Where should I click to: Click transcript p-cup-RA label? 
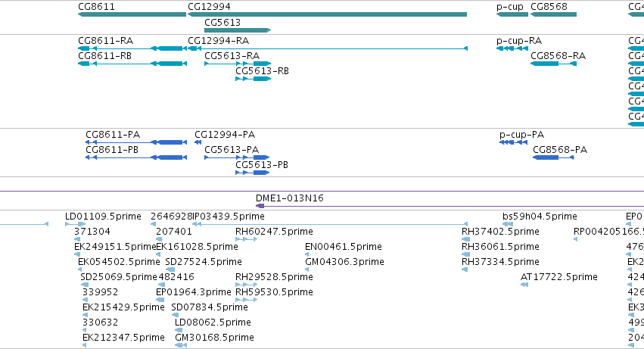[519, 41]
